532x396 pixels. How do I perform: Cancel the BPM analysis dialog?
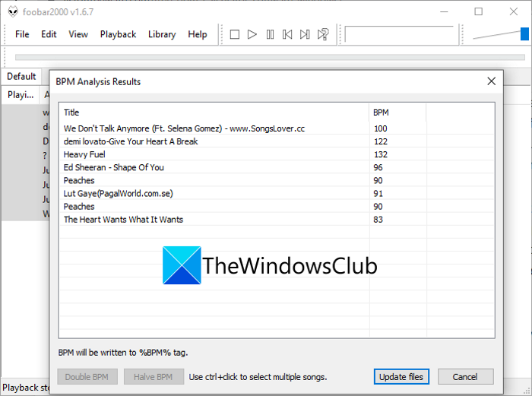click(465, 377)
